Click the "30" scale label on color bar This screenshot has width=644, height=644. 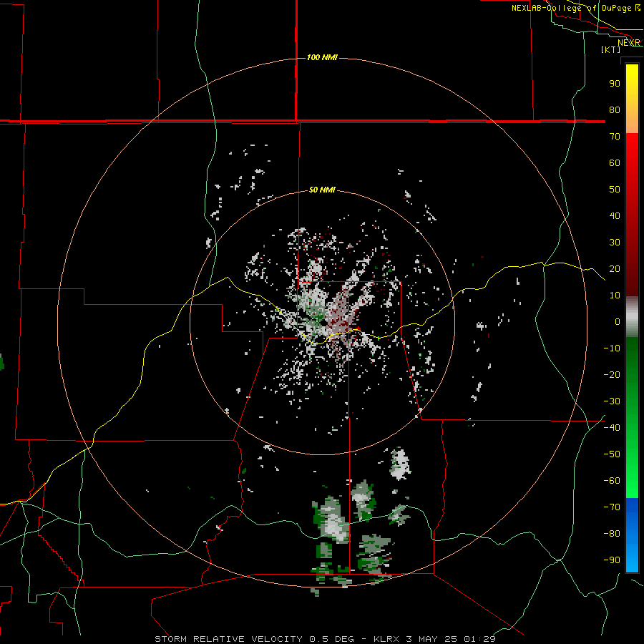coord(615,243)
